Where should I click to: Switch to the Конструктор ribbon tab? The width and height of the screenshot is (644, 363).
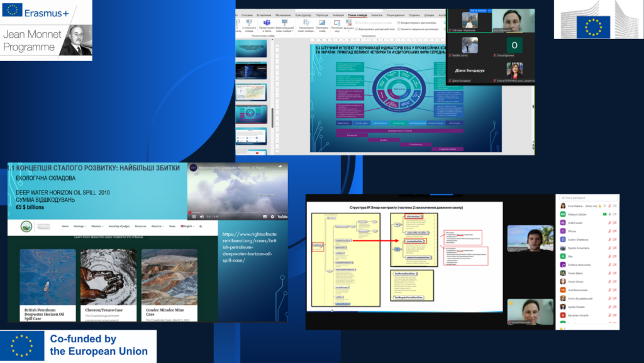[303, 15]
